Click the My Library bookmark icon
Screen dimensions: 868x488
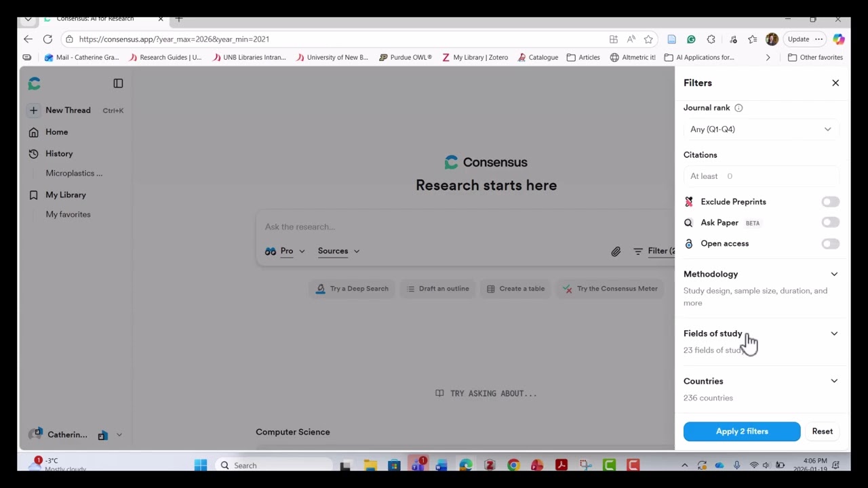[x=33, y=195]
